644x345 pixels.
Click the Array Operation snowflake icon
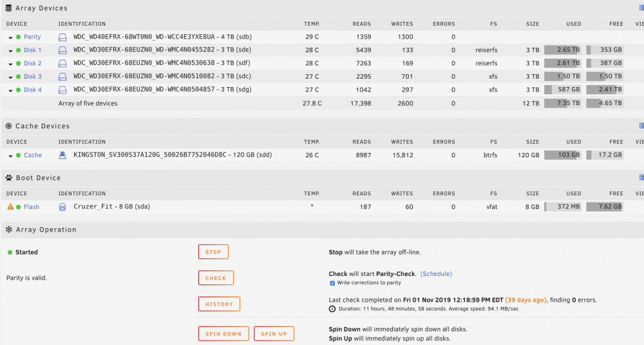(x=8, y=230)
